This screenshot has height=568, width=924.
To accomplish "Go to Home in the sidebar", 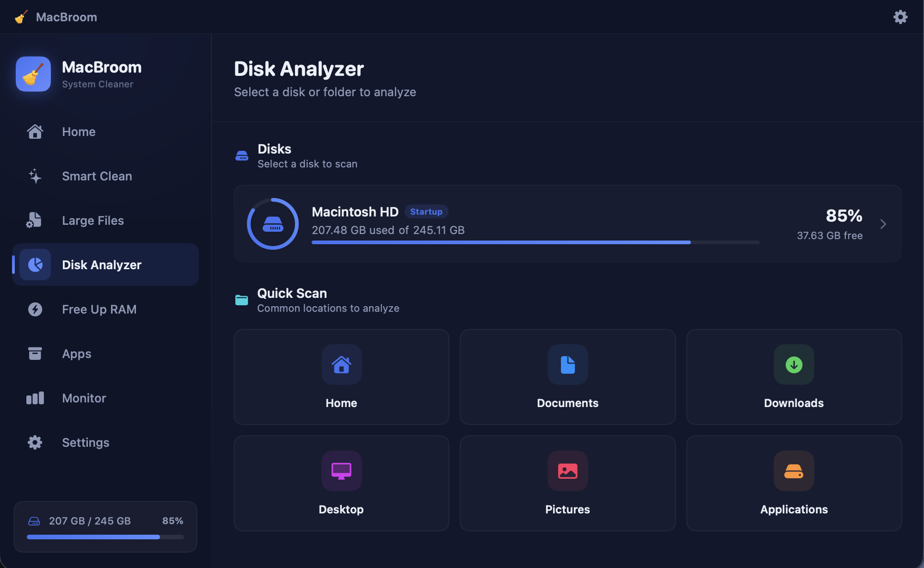I will coord(105,132).
